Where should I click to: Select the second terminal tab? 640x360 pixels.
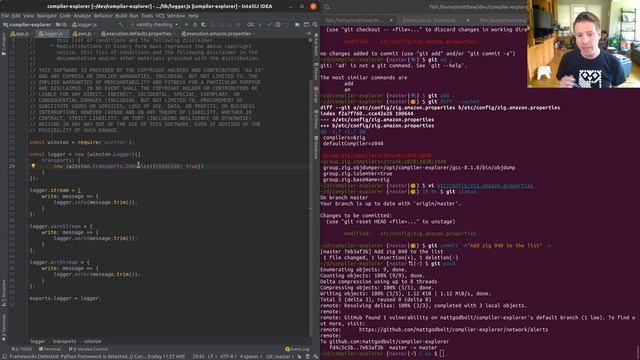click(x=430, y=20)
